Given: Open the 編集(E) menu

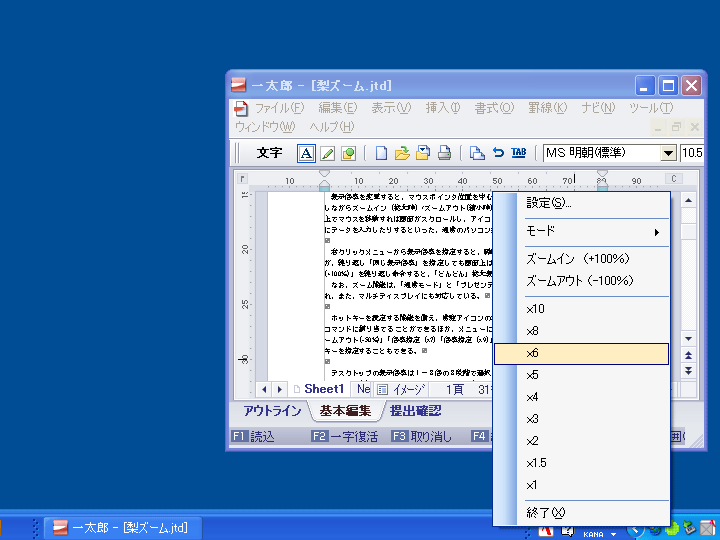Looking at the screenshot, I should click(338, 108).
